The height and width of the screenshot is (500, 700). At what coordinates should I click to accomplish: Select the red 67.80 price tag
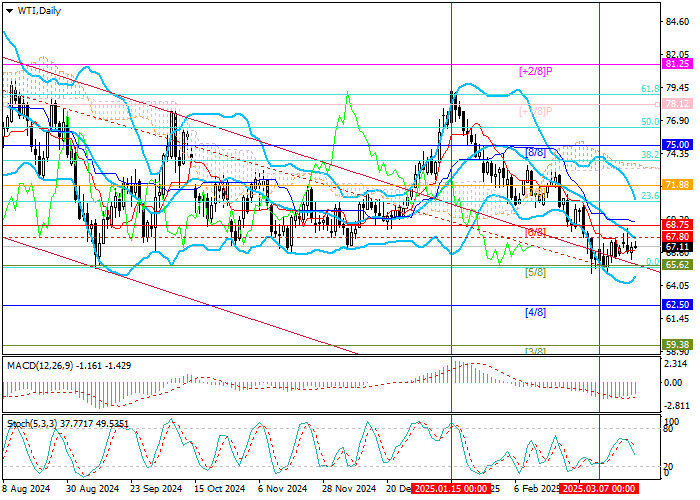[678, 237]
